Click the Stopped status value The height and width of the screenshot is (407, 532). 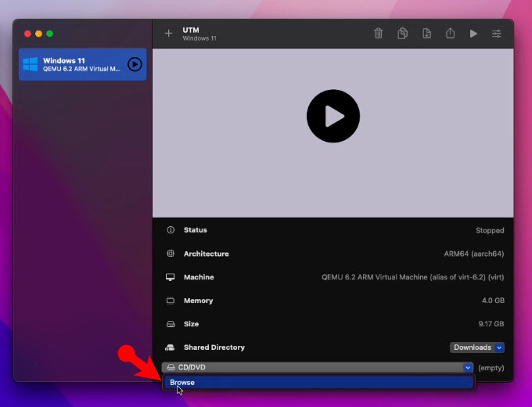pos(490,230)
